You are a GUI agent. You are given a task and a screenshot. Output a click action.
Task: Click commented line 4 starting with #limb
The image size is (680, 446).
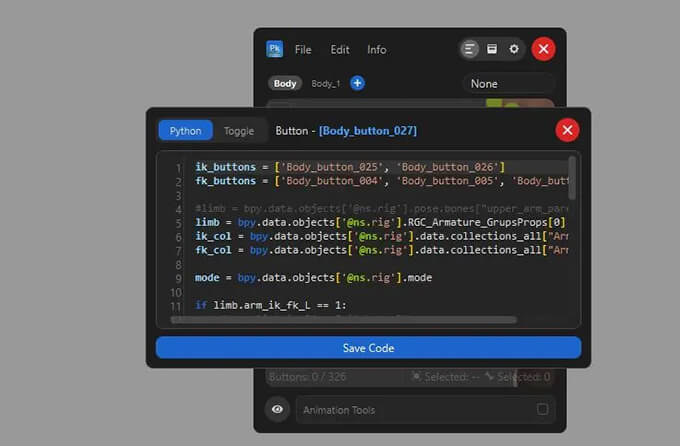(381, 209)
